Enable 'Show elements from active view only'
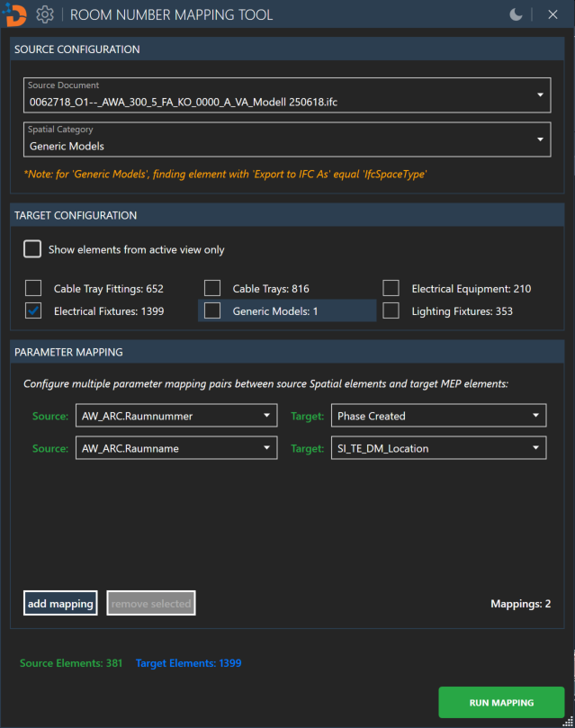The image size is (575, 728). pos(32,249)
